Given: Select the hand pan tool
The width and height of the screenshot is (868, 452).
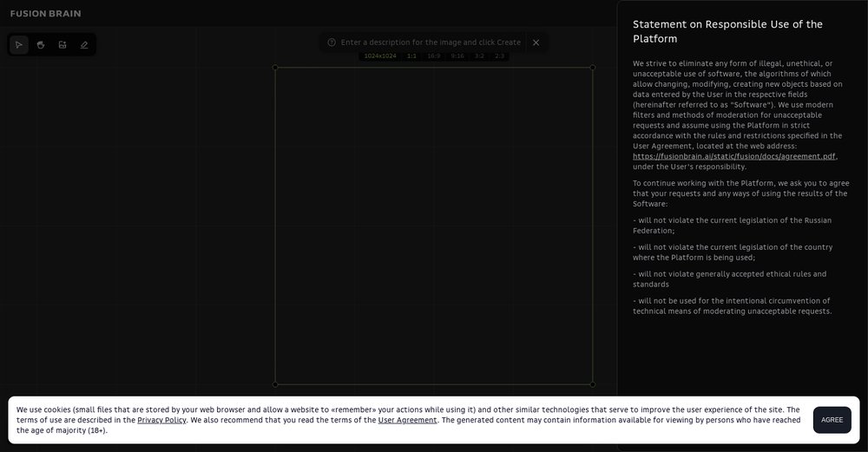Looking at the screenshot, I should point(41,44).
